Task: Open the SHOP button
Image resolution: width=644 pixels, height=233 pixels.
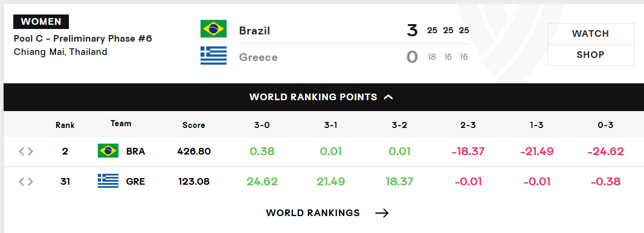Action: pos(591,55)
